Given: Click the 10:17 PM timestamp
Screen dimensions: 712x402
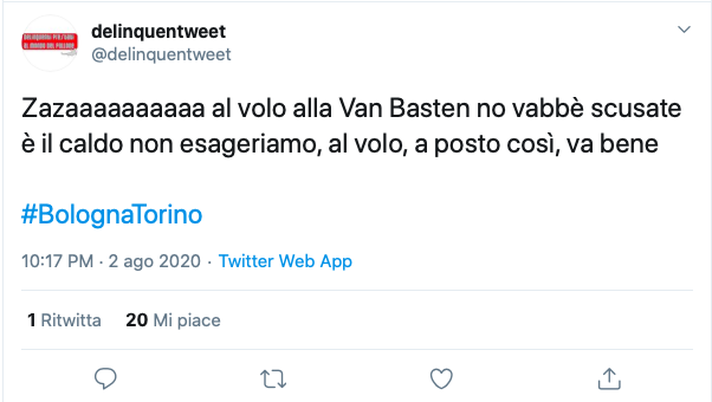Looking at the screenshot, I should tap(58, 262).
